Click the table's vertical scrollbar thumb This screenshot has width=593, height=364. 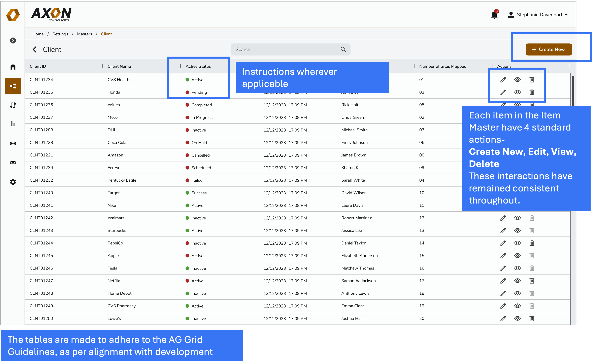click(x=573, y=90)
